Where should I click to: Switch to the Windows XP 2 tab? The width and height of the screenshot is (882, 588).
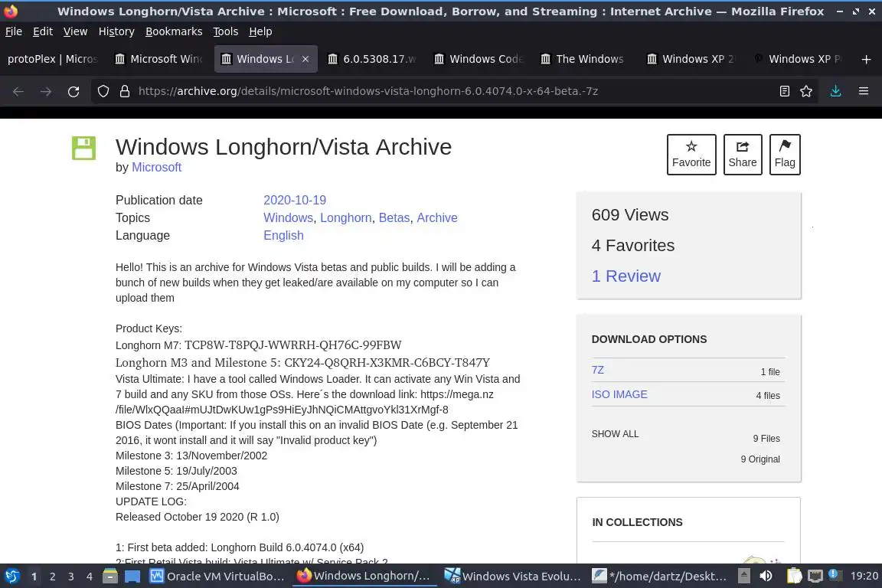(691, 59)
